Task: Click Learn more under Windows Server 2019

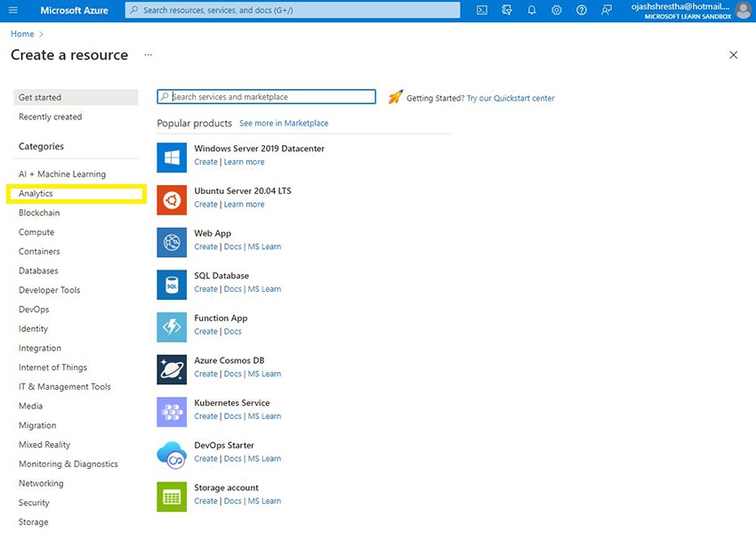Action: coord(244,162)
